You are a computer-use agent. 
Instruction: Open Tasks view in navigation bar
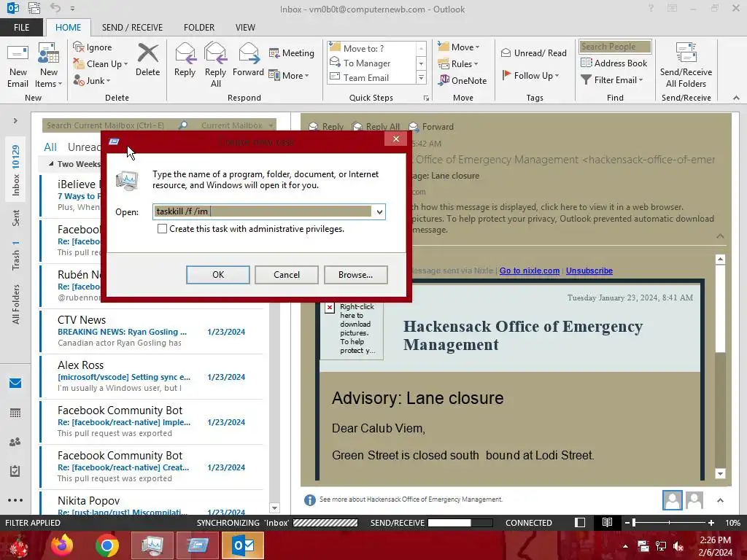pos(15,471)
